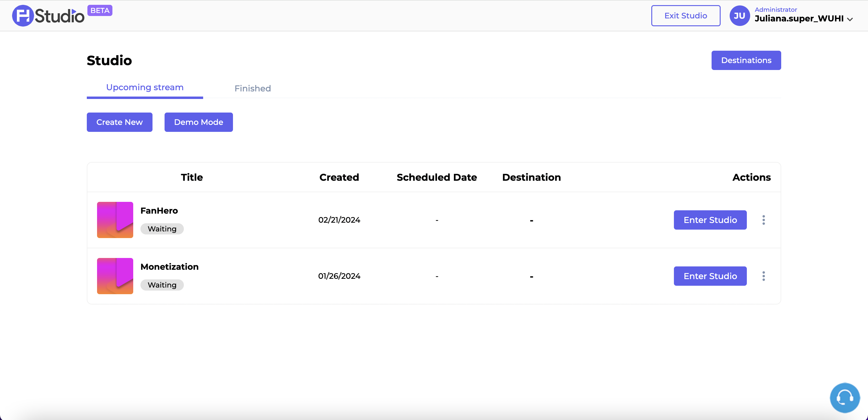
Task: Click the Destinations button icon
Action: [746, 60]
